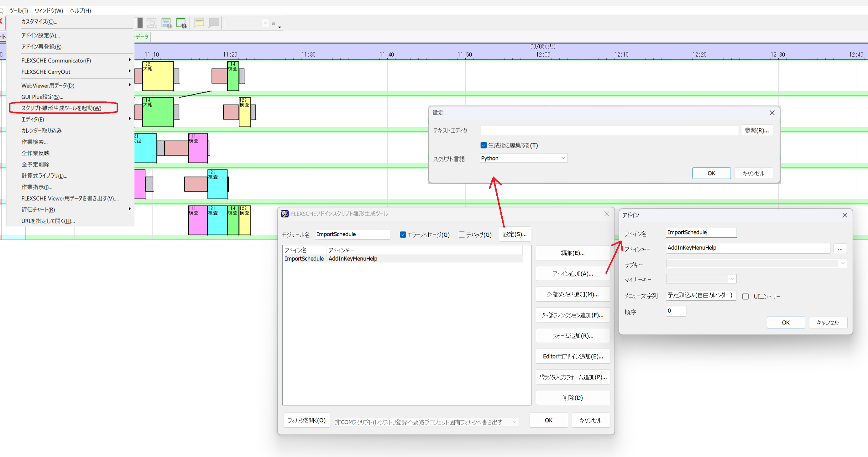Toggle エラーメッセージ(G) checkbox
The width and height of the screenshot is (868, 457).
[403, 234]
